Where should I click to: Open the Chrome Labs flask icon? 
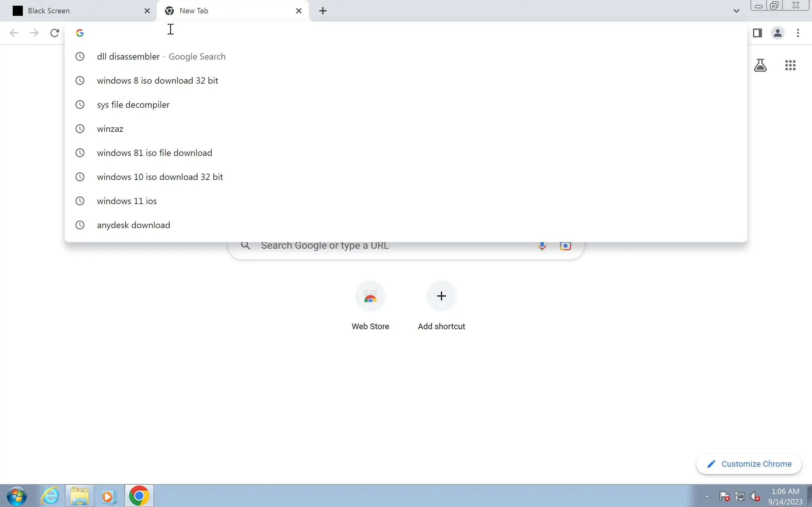point(760,65)
